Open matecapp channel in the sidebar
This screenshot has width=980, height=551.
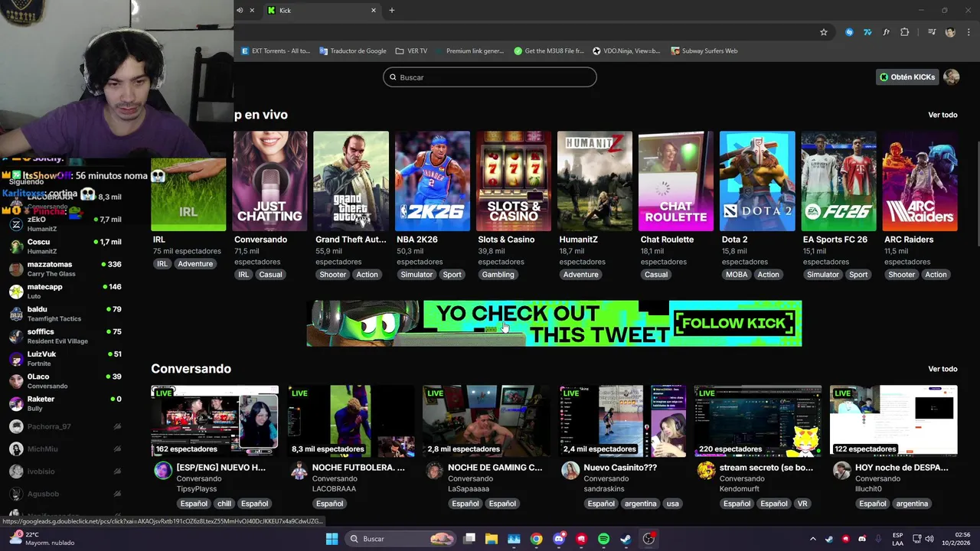tap(65, 291)
